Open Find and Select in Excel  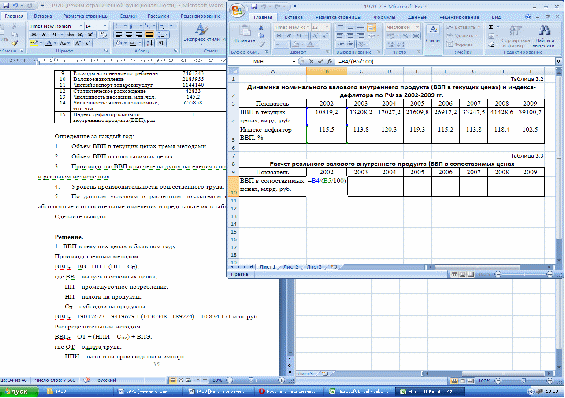[544, 35]
